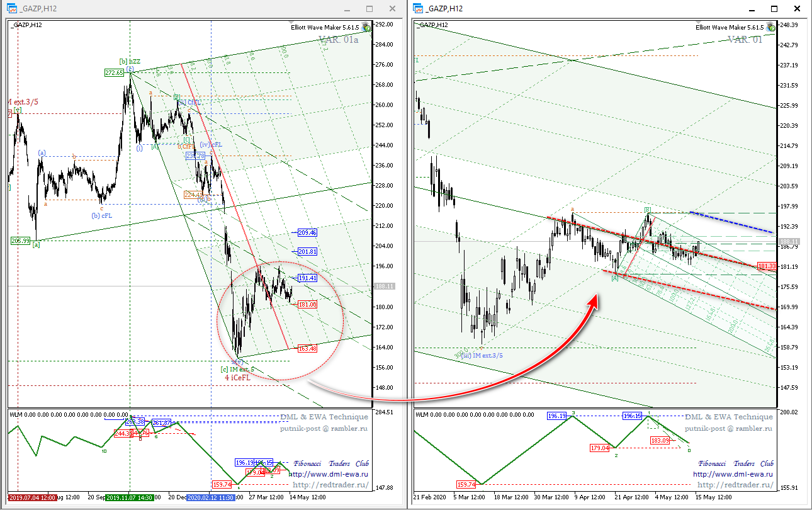Select the 181.00 red level label

tap(307, 305)
